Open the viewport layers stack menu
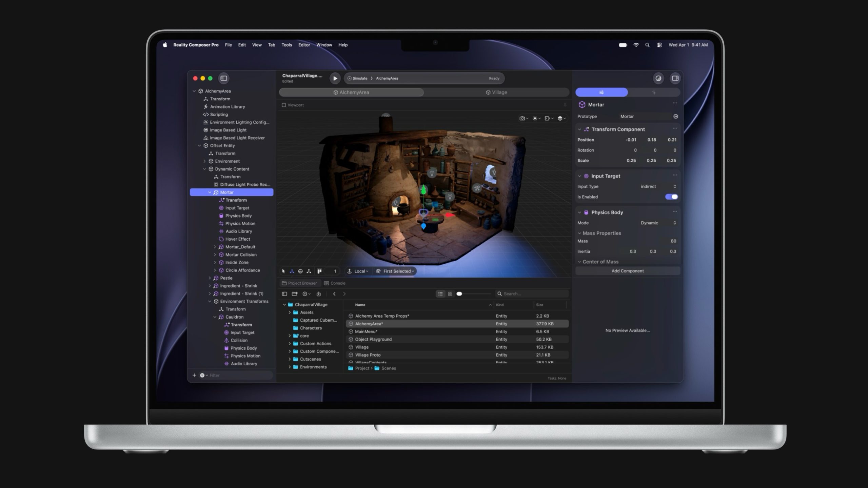The image size is (868, 488). (x=561, y=118)
